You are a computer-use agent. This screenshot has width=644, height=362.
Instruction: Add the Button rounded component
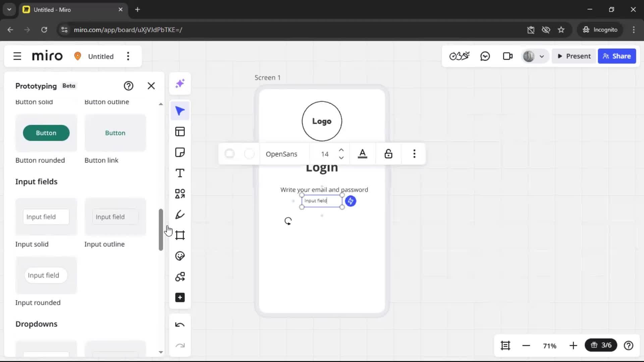point(46,133)
